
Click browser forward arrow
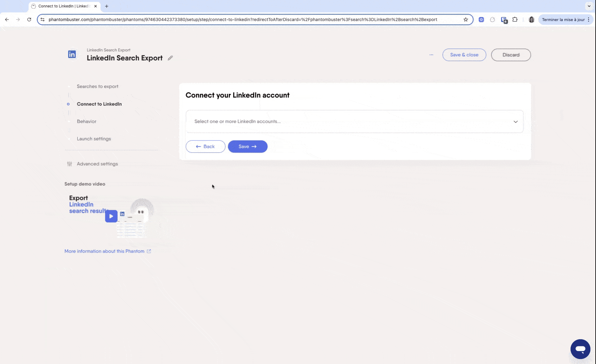pos(18,20)
